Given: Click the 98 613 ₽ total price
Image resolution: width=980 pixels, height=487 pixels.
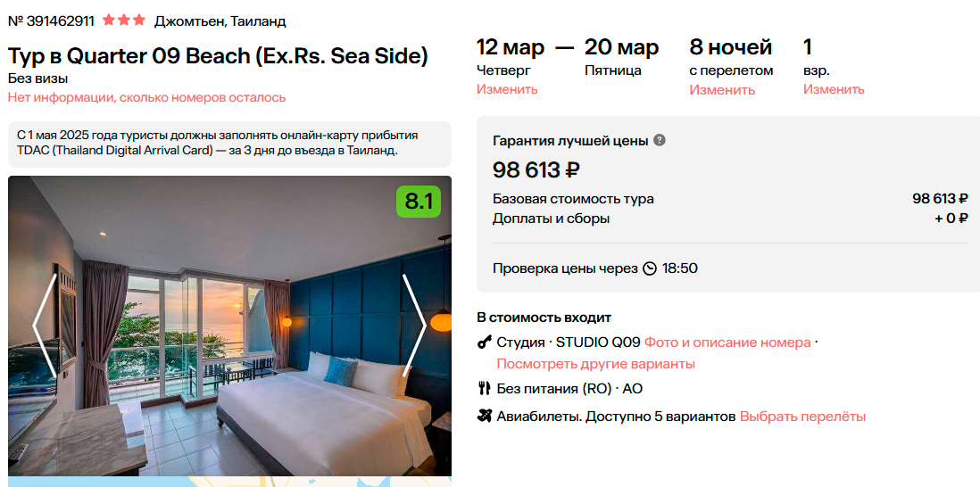Looking at the screenshot, I should [536, 169].
